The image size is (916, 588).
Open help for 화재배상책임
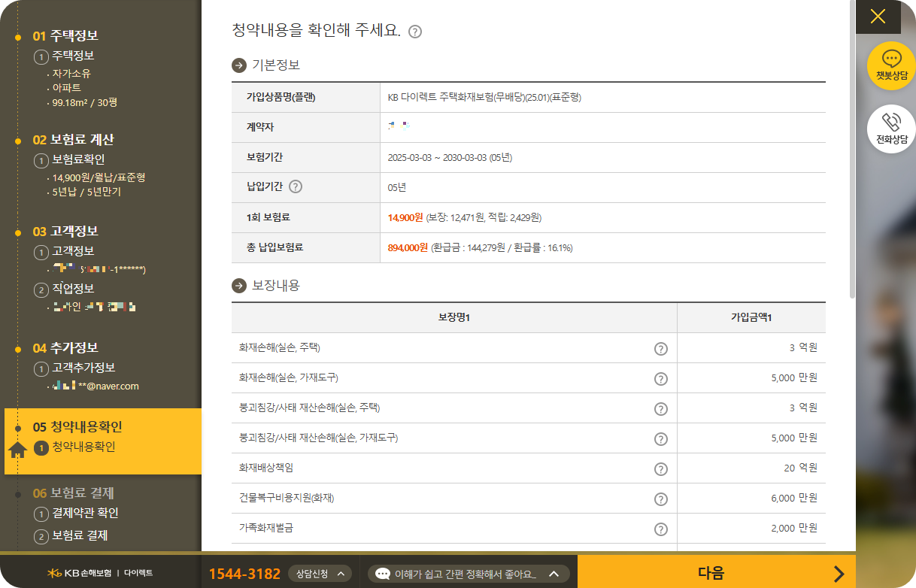(661, 468)
